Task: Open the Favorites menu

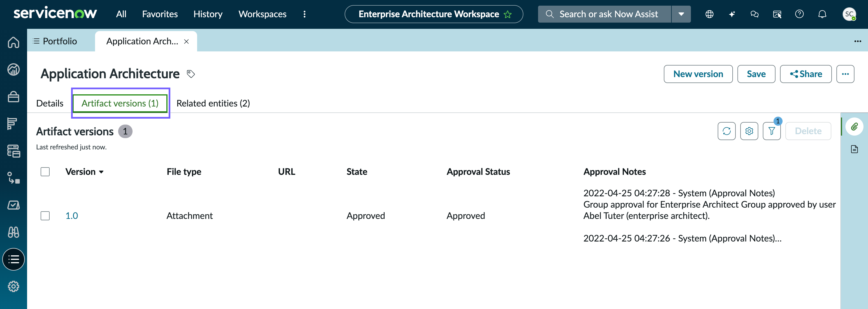Action: pos(160,14)
